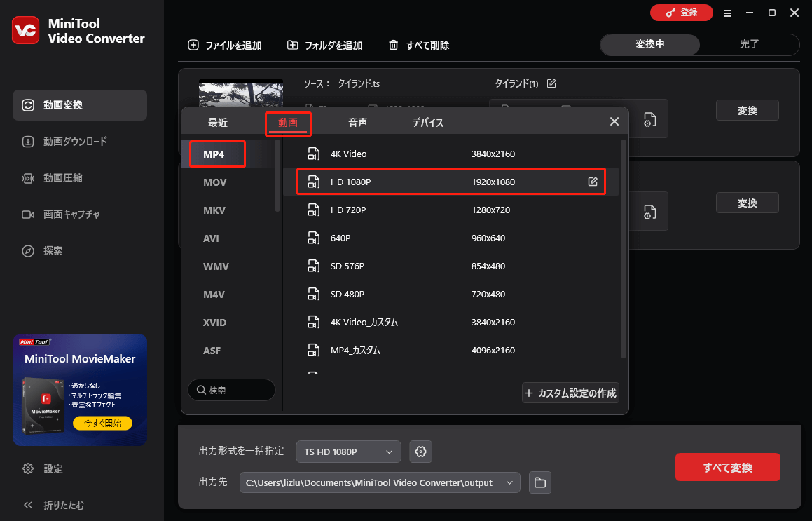This screenshot has width=812, height=521.
Task: Open the first file's output settings icon
Action: (650, 120)
